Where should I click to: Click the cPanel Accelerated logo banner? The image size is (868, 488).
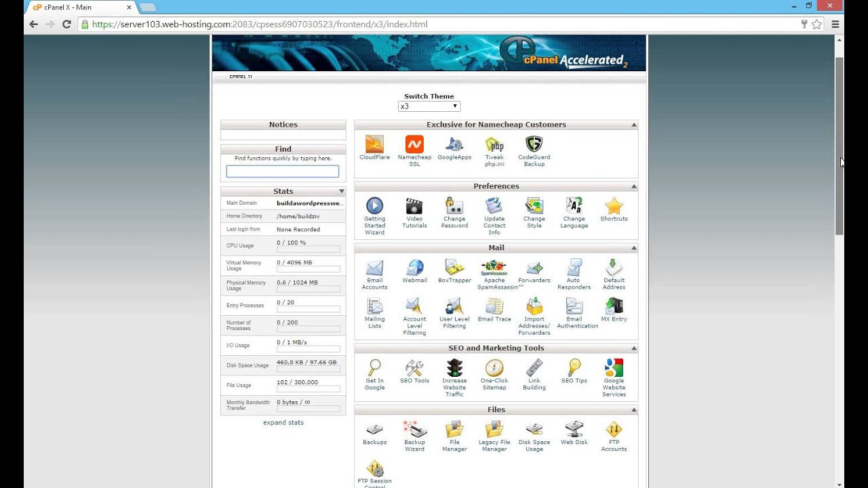coord(429,53)
